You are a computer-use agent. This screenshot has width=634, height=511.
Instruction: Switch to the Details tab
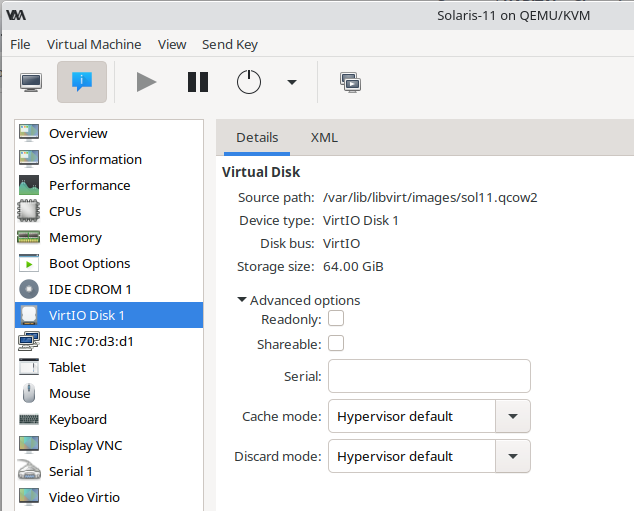click(x=257, y=137)
